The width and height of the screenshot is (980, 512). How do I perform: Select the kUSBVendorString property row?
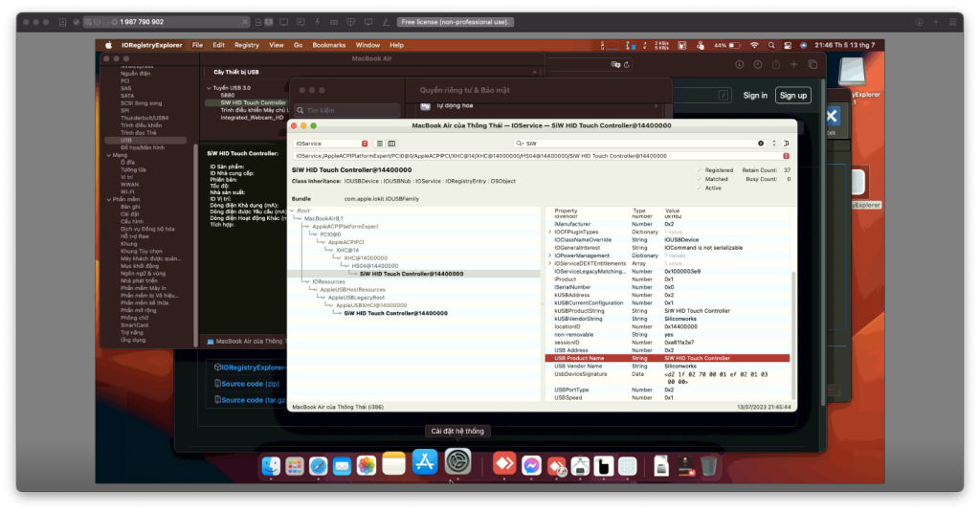tap(667, 319)
